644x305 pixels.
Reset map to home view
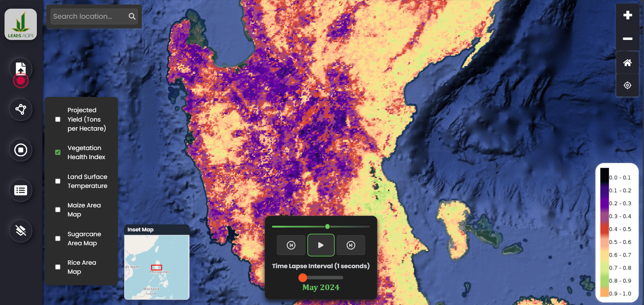coord(627,63)
